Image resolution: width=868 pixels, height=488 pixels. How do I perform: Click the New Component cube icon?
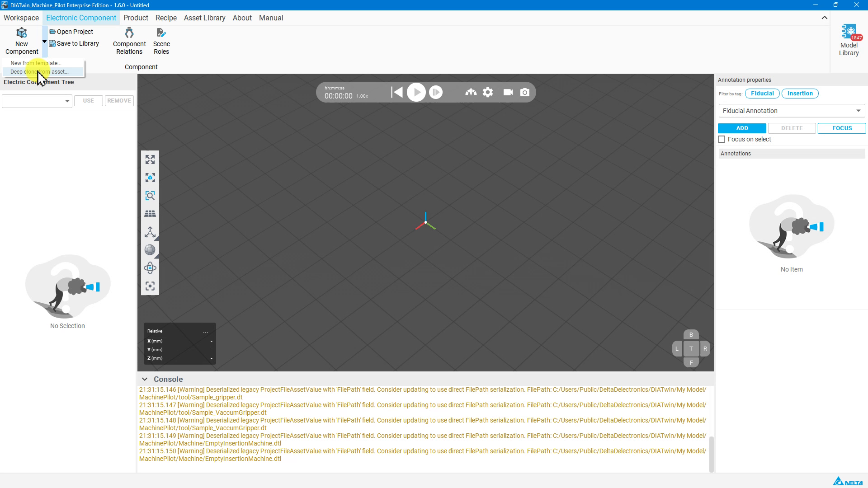click(x=22, y=33)
